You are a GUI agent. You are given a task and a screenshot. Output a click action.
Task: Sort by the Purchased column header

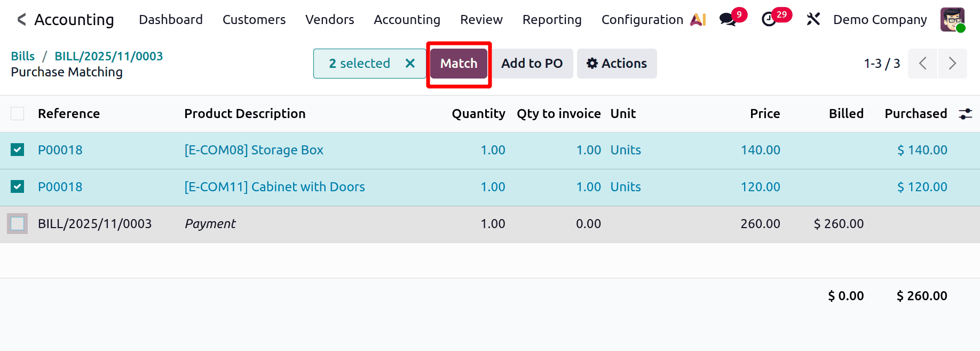(916, 114)
